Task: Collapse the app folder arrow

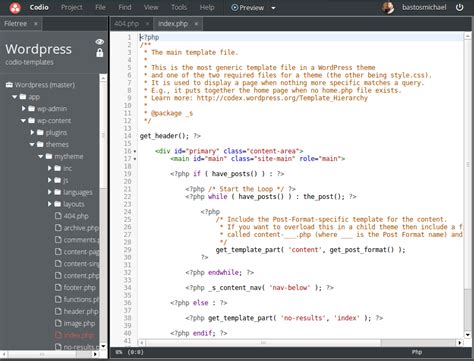Action: coord(15,97)
